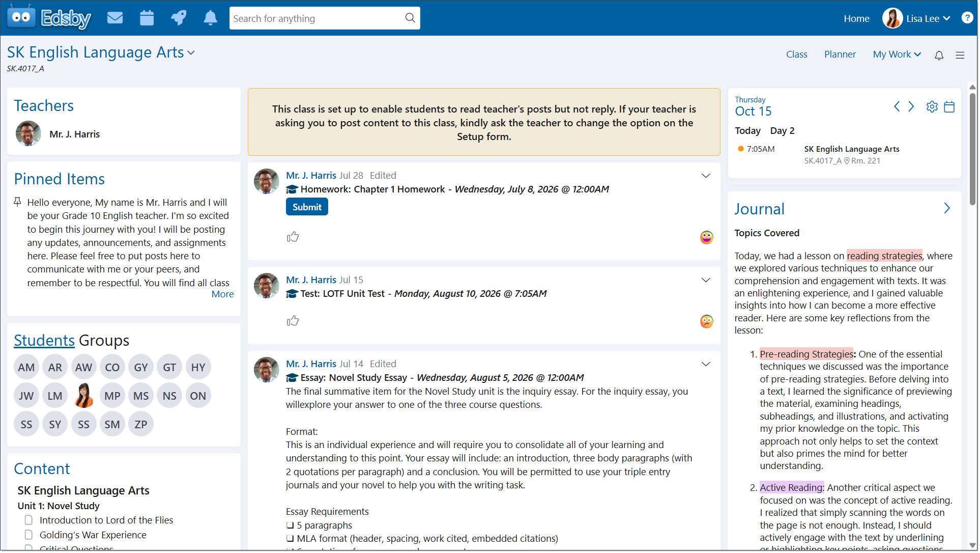
Task: Select student avatar ZP
Action: pos(141,424)
